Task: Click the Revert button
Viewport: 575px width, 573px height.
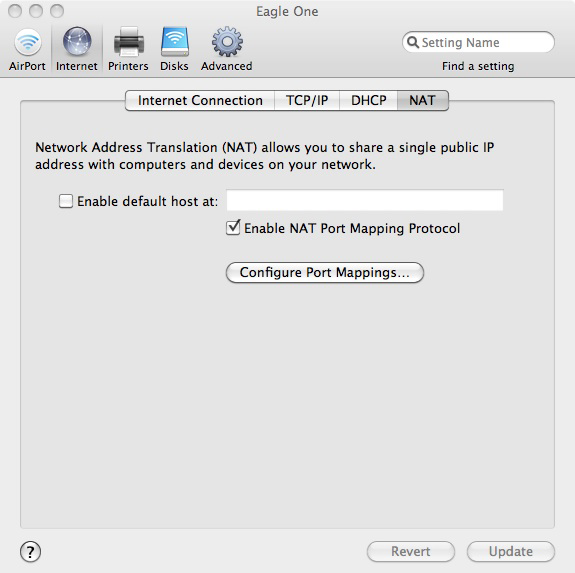Action: 411,551
